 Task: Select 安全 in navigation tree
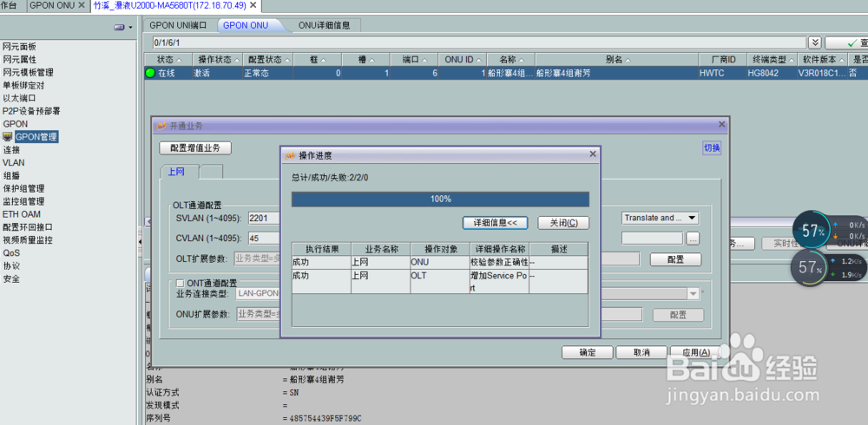[11, 279]
